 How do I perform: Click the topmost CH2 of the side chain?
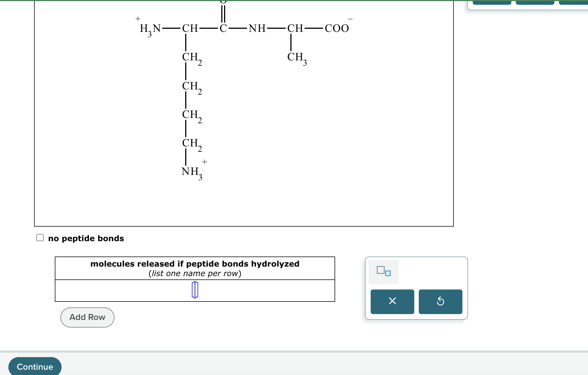click(192, 57)
